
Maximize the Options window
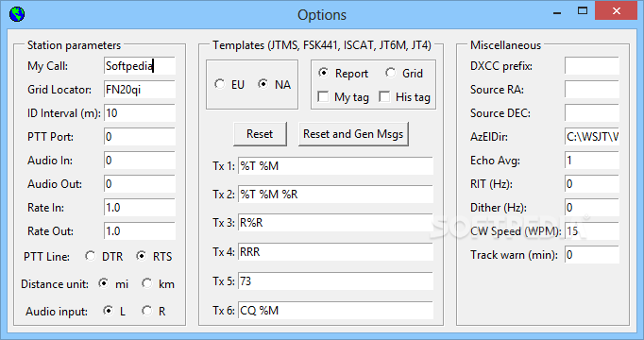tap(583, 11)
